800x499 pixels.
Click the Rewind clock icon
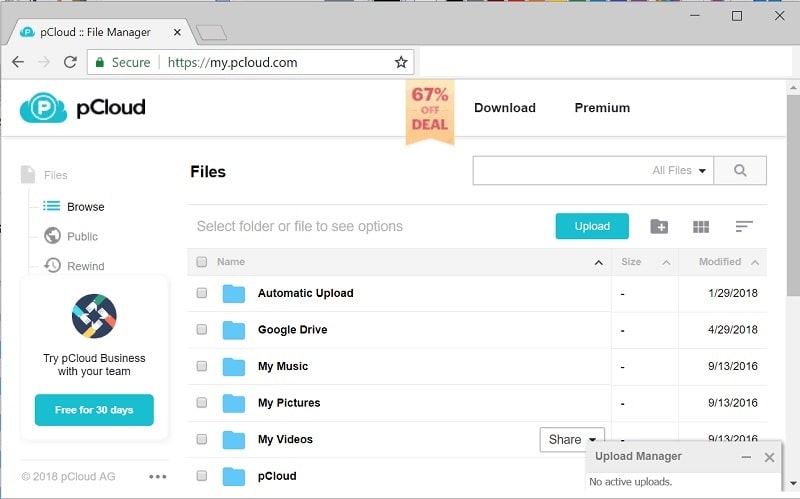click(x=52, y=265)
